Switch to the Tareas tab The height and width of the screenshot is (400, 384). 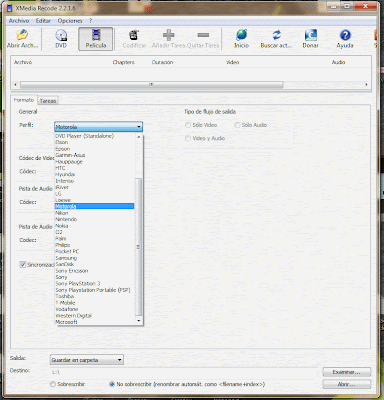coord(48,101)
